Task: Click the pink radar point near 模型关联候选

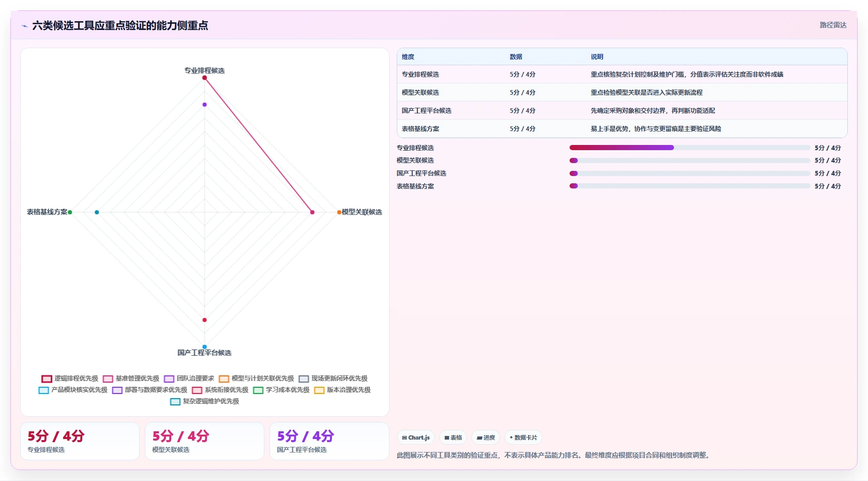Action: coord(312,212)
